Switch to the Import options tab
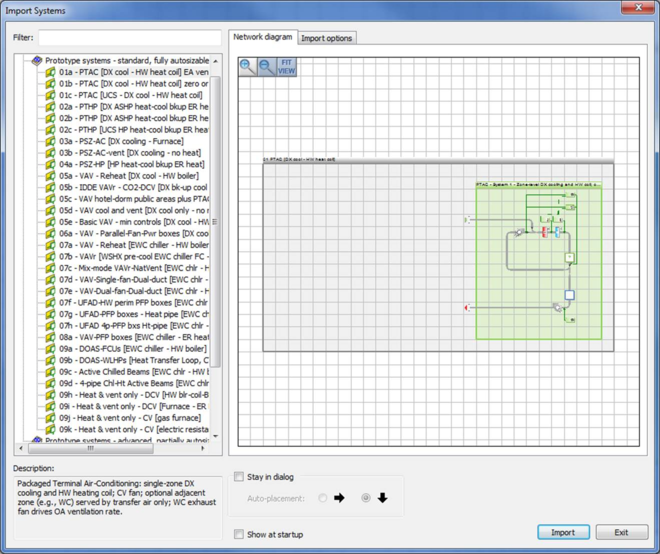Image resolution: width=660 pixels, height=554 pixels. [326, 38]
